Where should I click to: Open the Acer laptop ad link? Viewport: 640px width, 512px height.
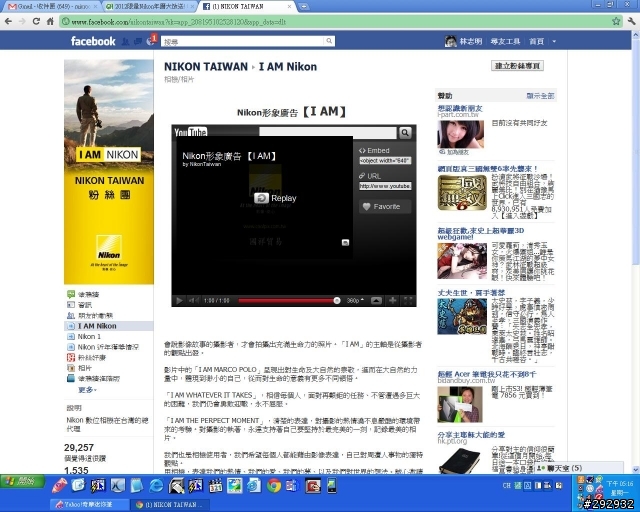coord(487,374)
